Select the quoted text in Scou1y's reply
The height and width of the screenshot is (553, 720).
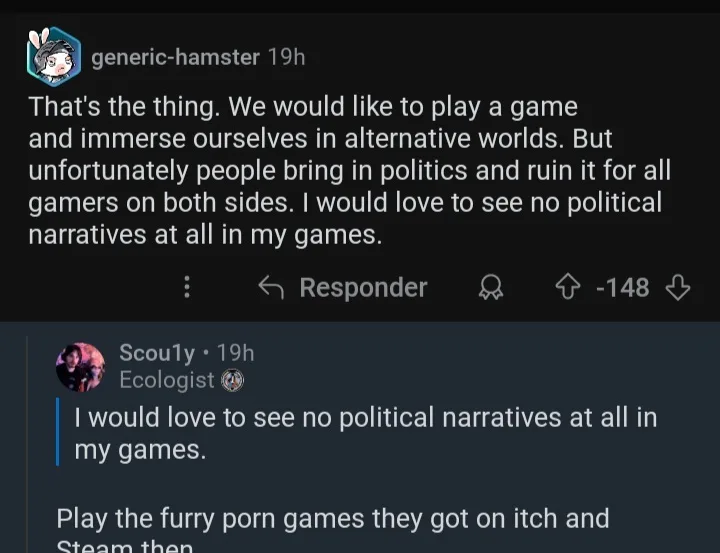pyautogui.click(x=366, y=433)
